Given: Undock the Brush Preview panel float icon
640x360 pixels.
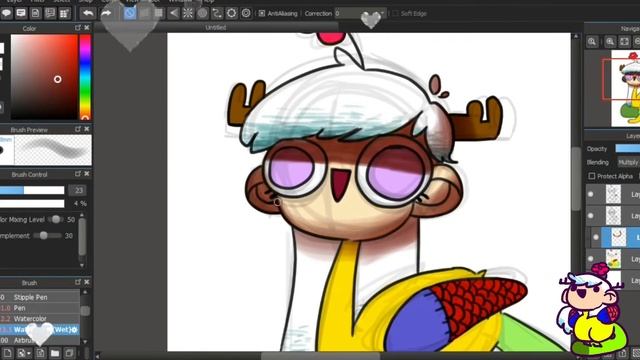Looking at the screenshot, I should pos(78,129).
